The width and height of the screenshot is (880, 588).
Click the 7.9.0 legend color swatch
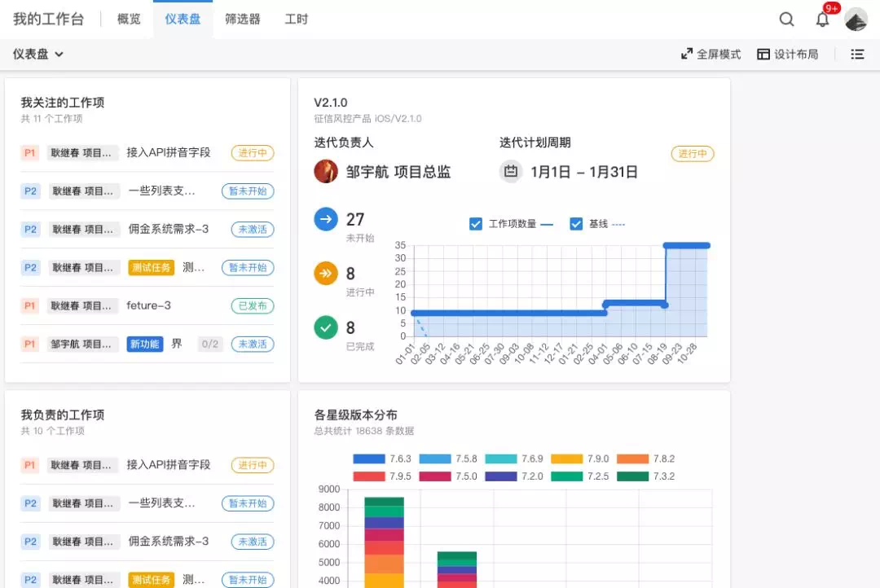point(567,459)
